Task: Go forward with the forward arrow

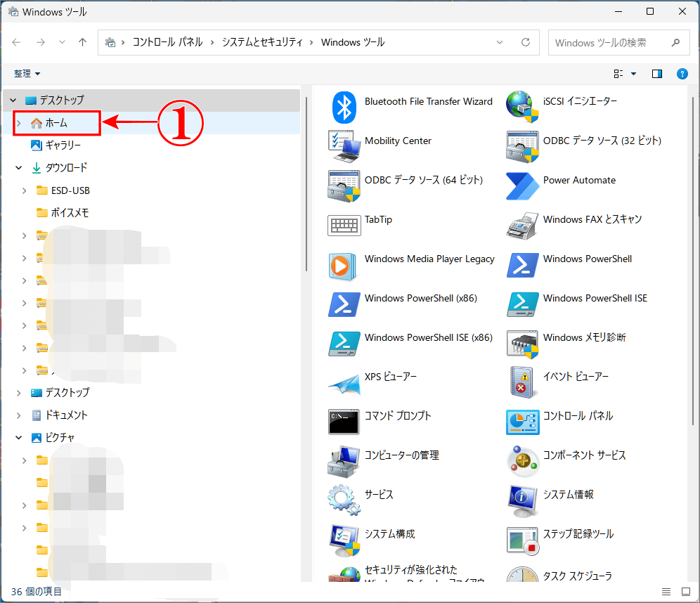Action: pos(41,42)
